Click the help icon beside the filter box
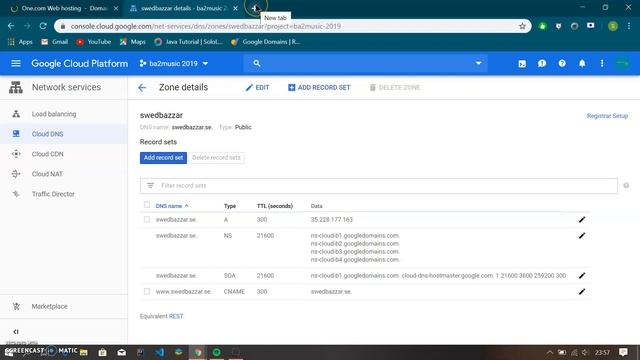Image resolution: width=640 pixels, height=360 pixels. [x=626, y=186]
